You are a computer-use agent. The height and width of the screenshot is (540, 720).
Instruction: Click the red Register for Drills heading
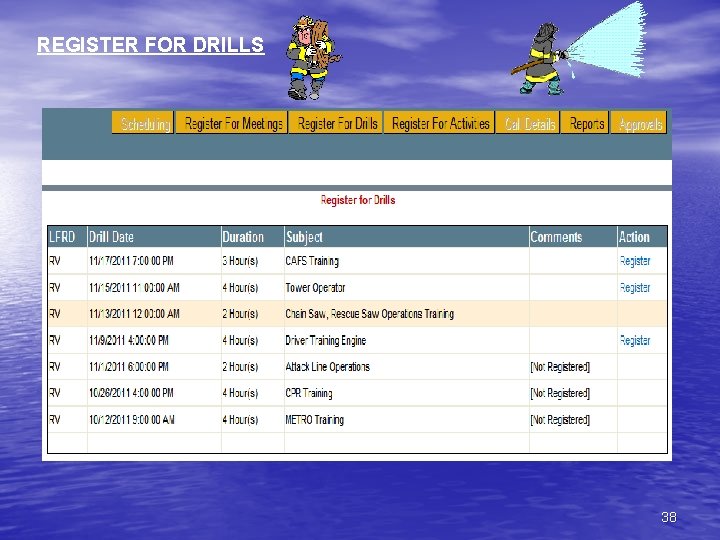point(358,200)
